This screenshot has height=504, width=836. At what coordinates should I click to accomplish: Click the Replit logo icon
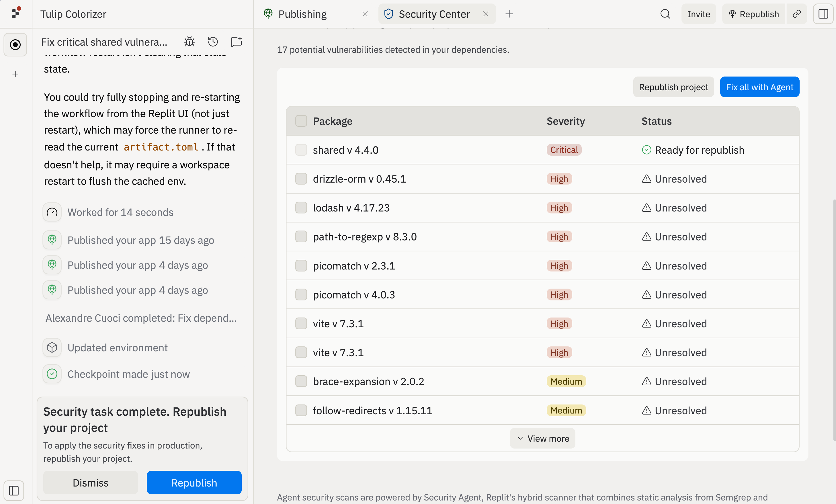(16, 13)
